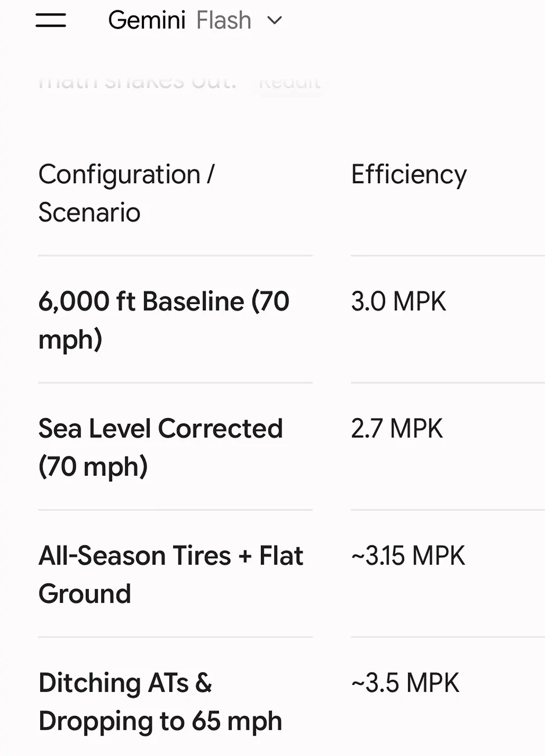The width and height of the screenshot is (545, 756).
Task: Select the Efficiency column header
Action: 409,174
